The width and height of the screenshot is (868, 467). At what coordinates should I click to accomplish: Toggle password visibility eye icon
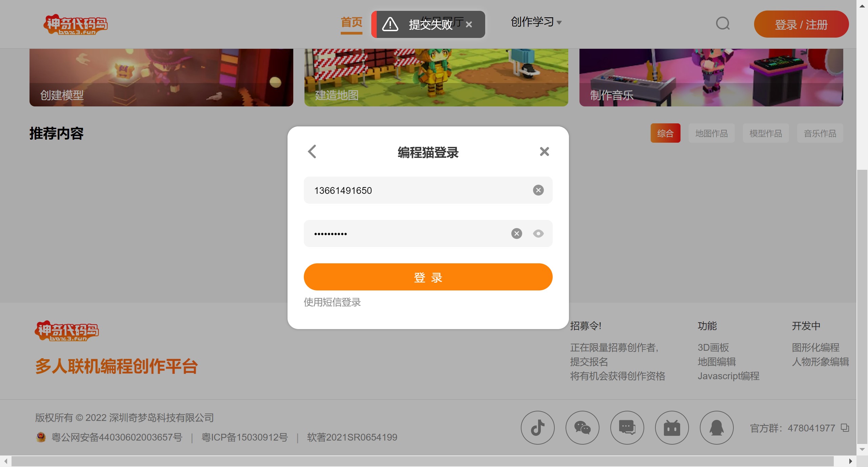tap(538, 233)
